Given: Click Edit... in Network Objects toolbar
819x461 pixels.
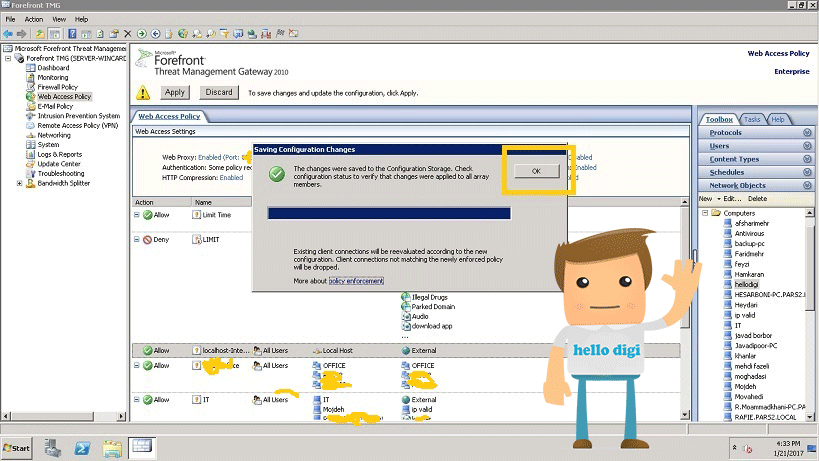Looking at the screenshot, I should click(x=732, y=199).
